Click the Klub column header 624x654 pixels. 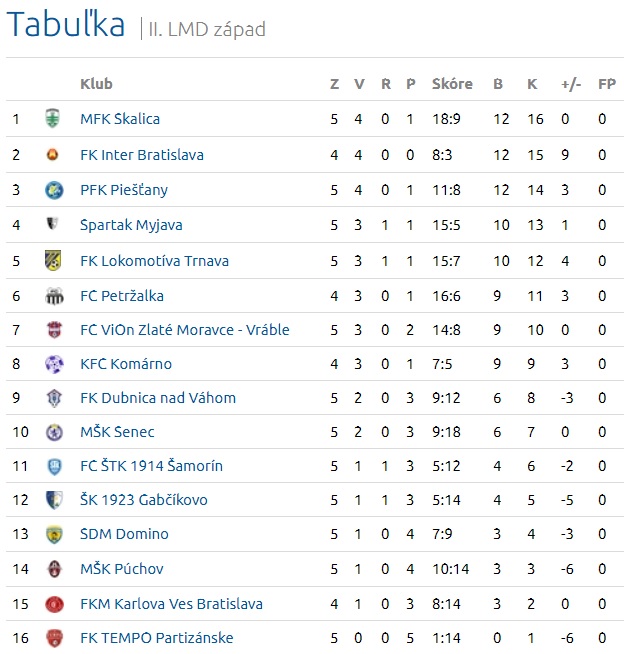[x=96, y=84]
